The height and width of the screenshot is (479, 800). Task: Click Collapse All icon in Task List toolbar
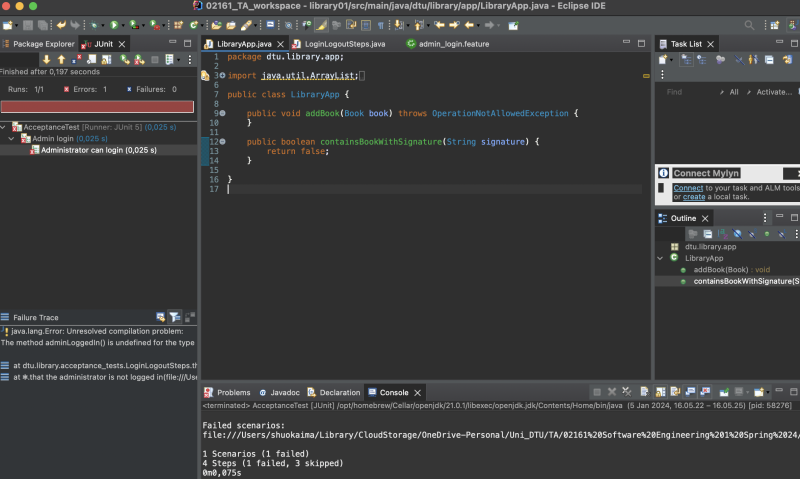click(x=769, y=60)
